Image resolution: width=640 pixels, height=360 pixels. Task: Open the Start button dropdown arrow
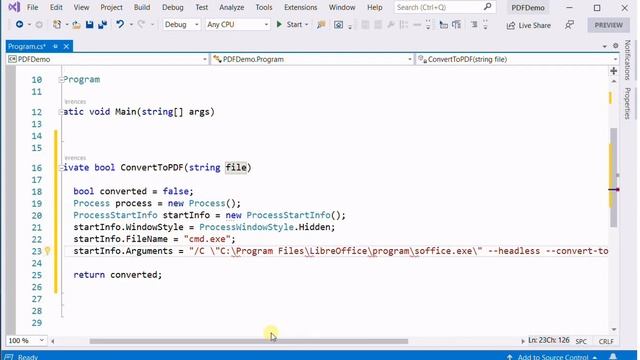click(x=307, y=25)
